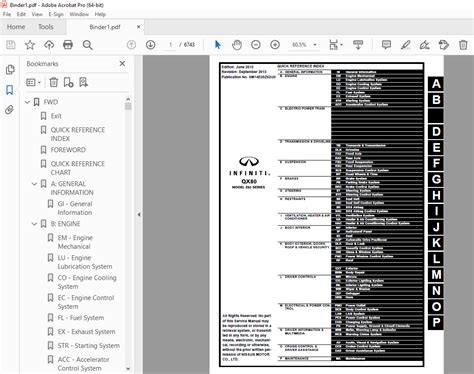Go to next page arrow
This screenshot has height=374, width=474.
[151, 45]
